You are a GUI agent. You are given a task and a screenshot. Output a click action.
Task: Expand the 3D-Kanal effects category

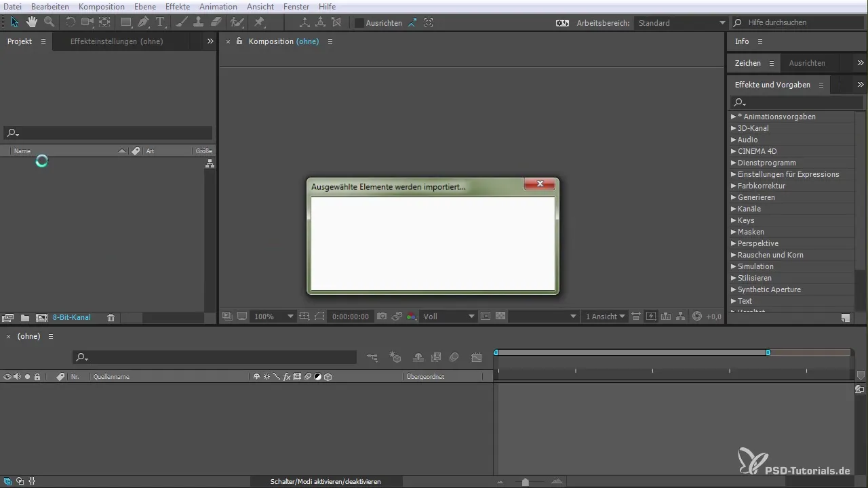click(734, 128)
